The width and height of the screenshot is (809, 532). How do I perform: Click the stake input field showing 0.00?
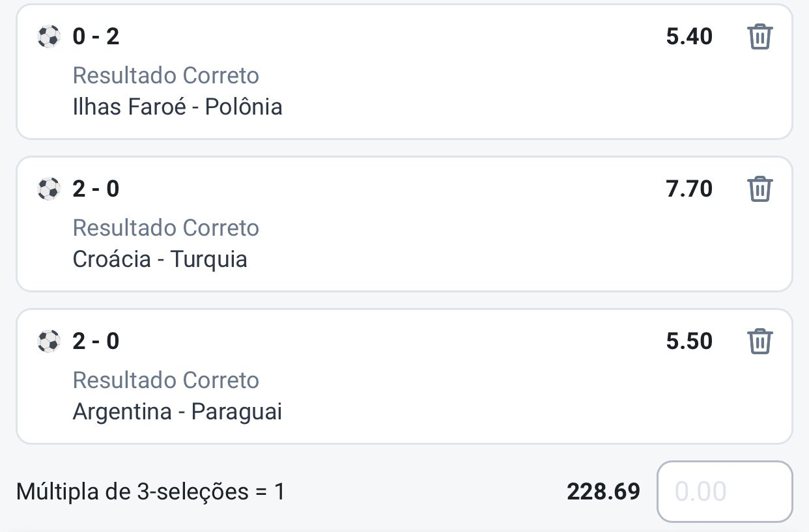click(724, 492)
